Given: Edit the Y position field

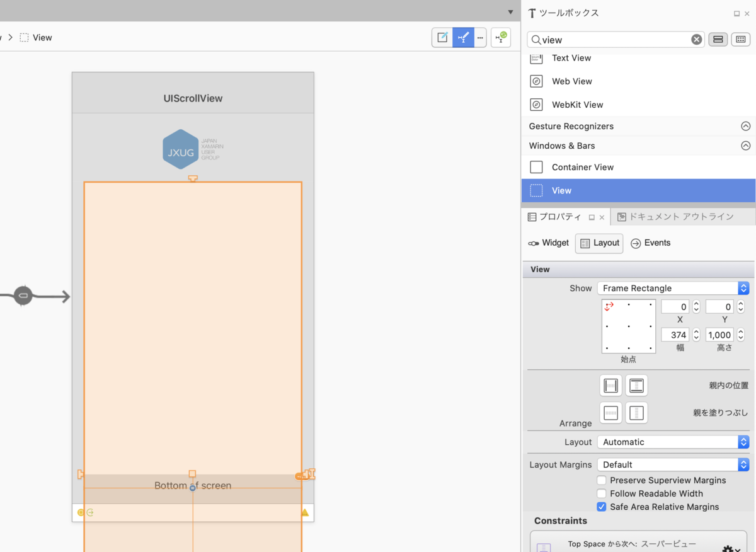Looking at the screenshot, I should tap(719, 307).
